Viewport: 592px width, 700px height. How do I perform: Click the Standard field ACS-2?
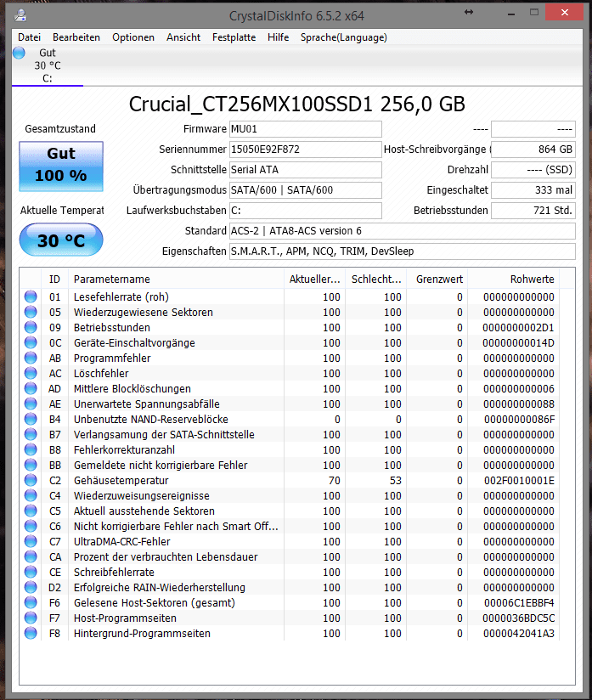(x=403, y=231)
